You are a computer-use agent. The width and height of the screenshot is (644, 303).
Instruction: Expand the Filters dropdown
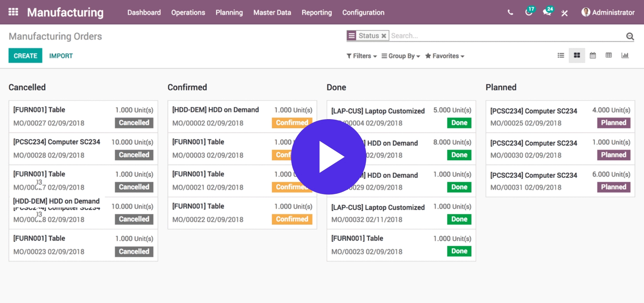(361, 56)
